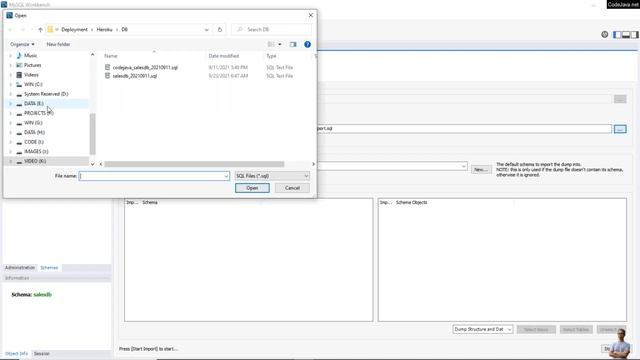Show MySQL Workbench preferences gear icon
This screenshot has width=640, height=360.
(x=604, y=35)
